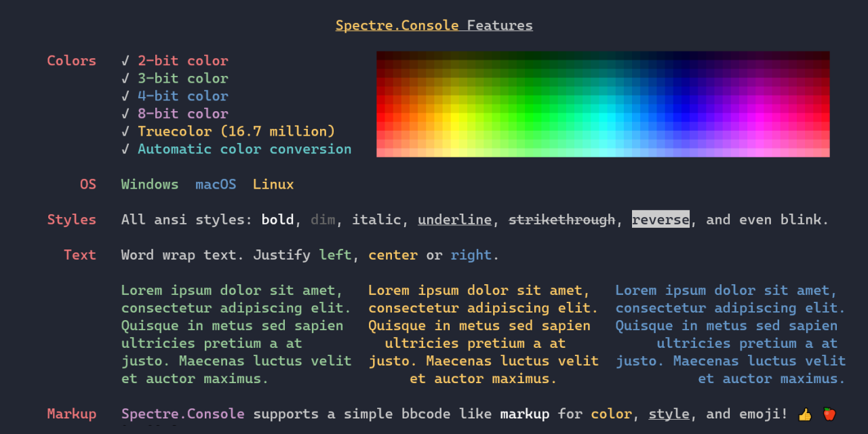Click the checkmark next to 8-bit color
868x434 pixels.
(125, 114)
